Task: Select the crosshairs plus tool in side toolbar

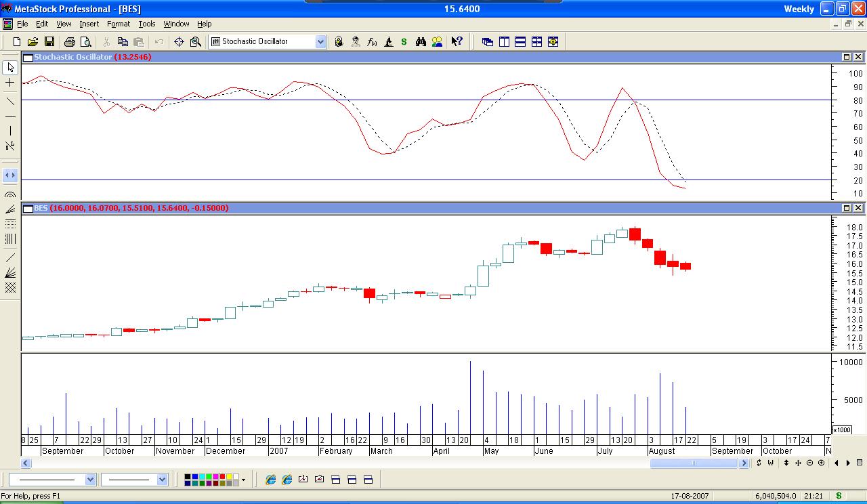Action: pyautogui.click(x=10, y=83)
